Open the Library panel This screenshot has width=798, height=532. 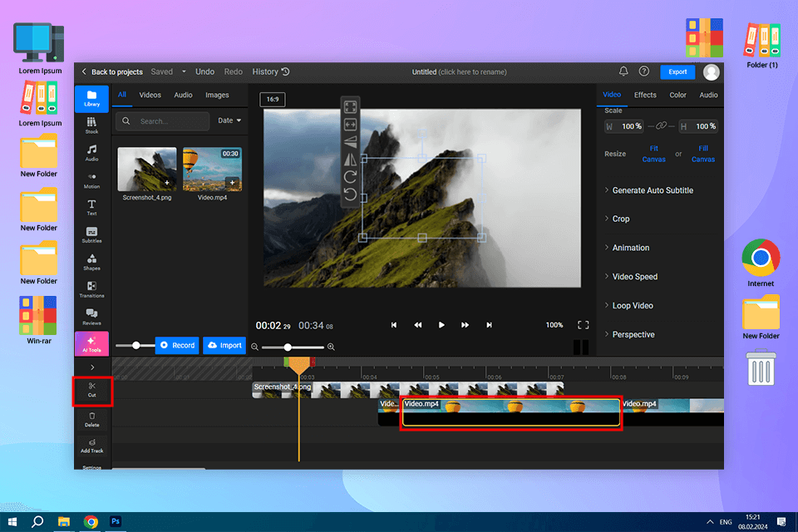(x=91, y=98)
